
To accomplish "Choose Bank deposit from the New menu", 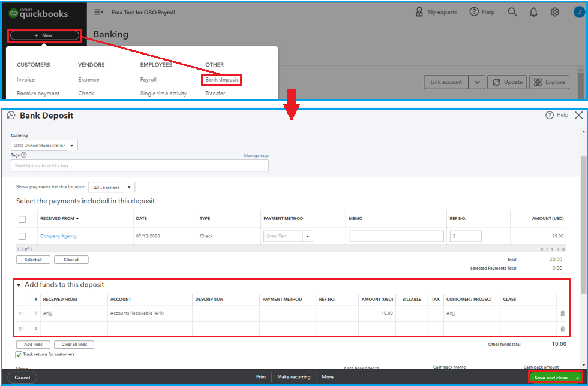I will [221, 80].
